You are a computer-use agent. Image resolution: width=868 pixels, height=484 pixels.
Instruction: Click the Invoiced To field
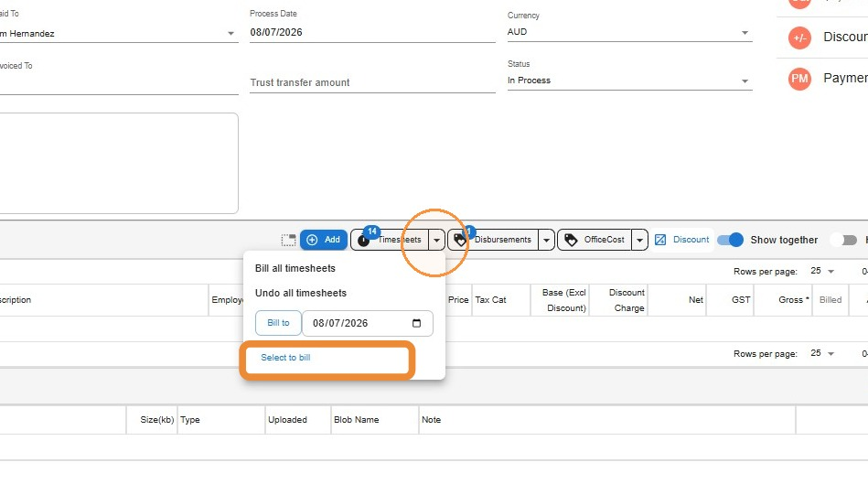(x=119, y=82)
